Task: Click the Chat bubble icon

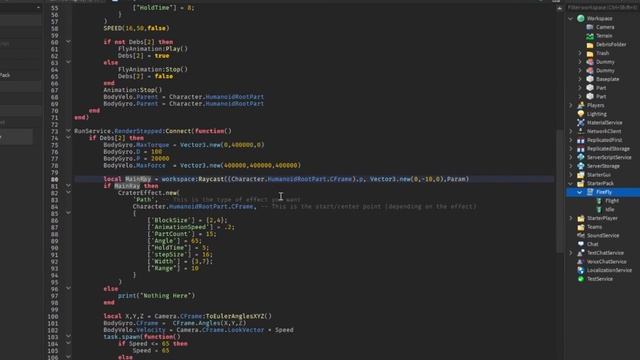Action: point(581,244)
